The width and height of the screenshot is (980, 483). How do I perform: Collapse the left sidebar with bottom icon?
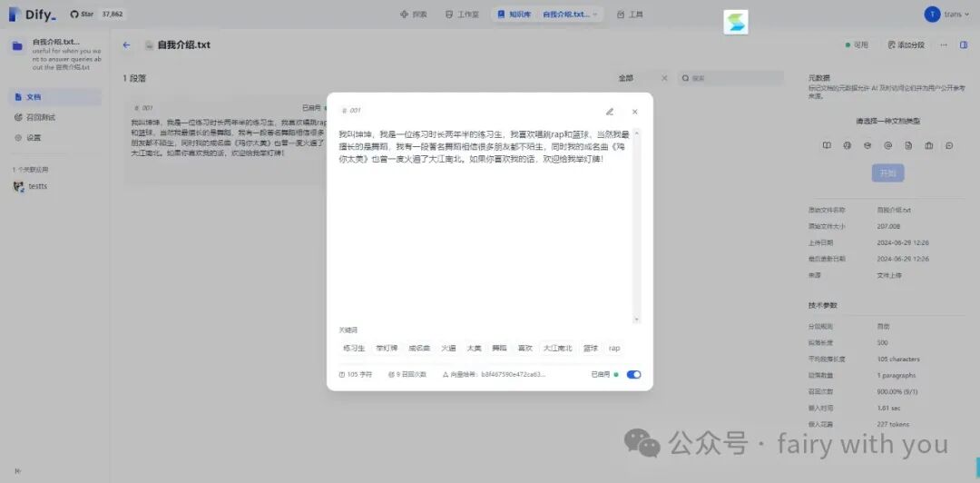click(17, 471)
